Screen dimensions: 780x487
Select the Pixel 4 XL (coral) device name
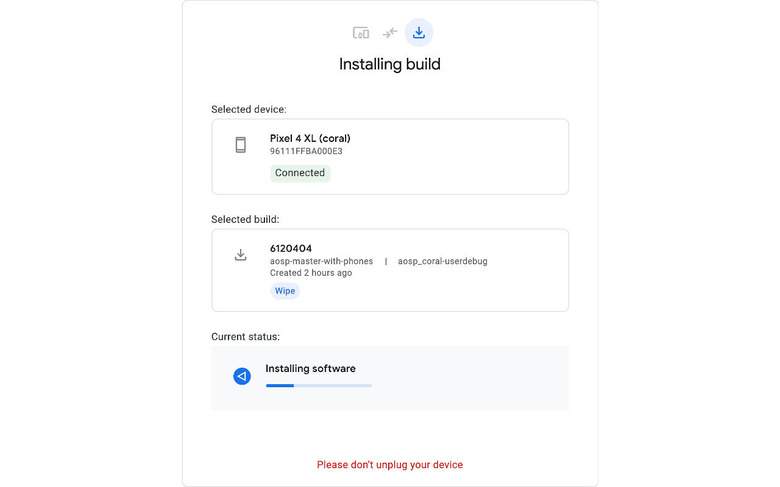coord(310,138)
